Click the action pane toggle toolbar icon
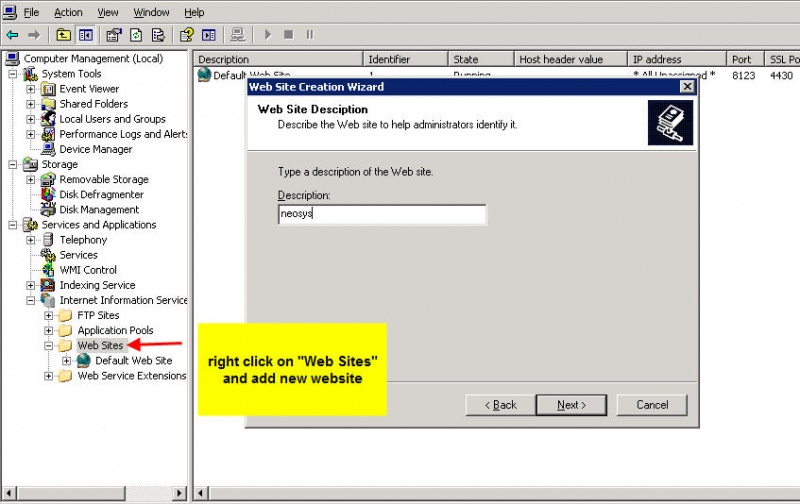Viewport: 800px width, 504px height. coord(209,35)
